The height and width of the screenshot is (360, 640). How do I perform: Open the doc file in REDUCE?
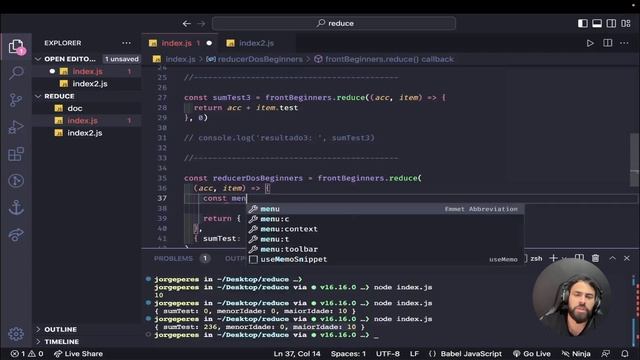coord(74,109)
